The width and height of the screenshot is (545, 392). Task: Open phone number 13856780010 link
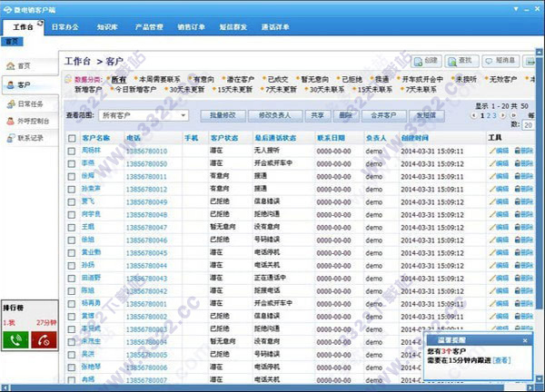(x=146, y=151)
